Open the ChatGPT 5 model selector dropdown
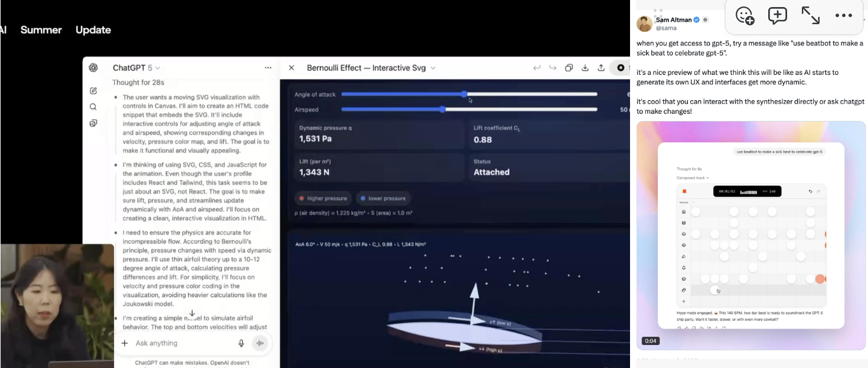 [x=136, y=68]
